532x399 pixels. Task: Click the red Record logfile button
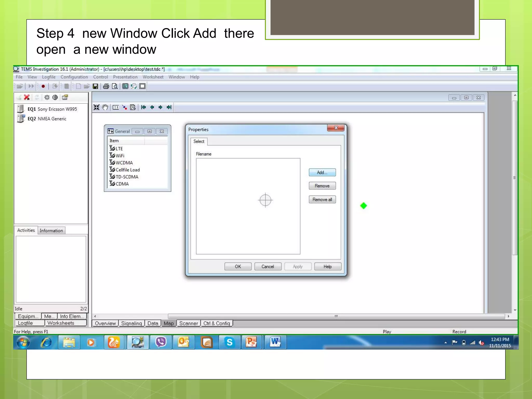(43, 86)
